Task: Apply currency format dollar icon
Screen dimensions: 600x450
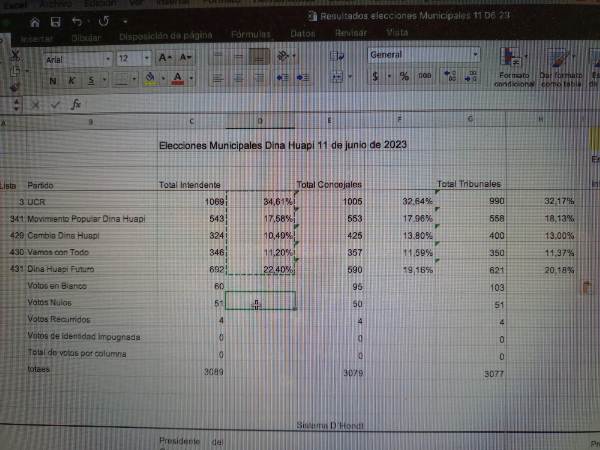Action: pyautogui.click(x=376, y=77)
